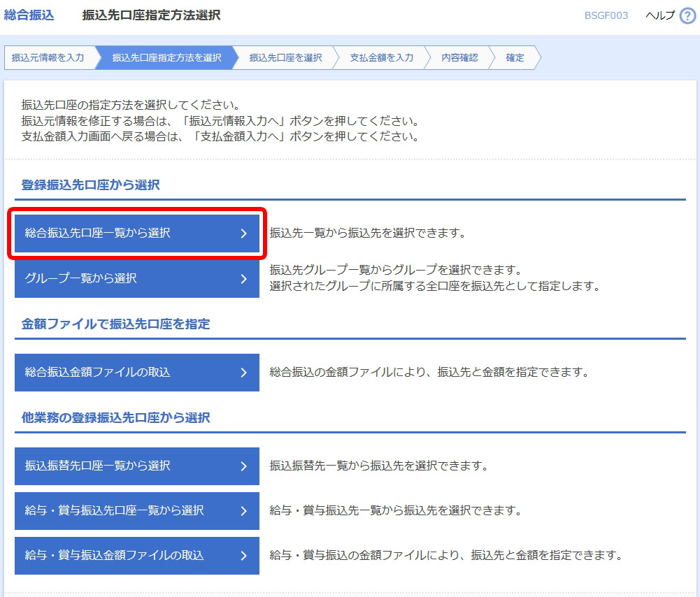Select the 振込先口座指定方法を選択 step
The image size is (700, 597).
pos(166,57)
